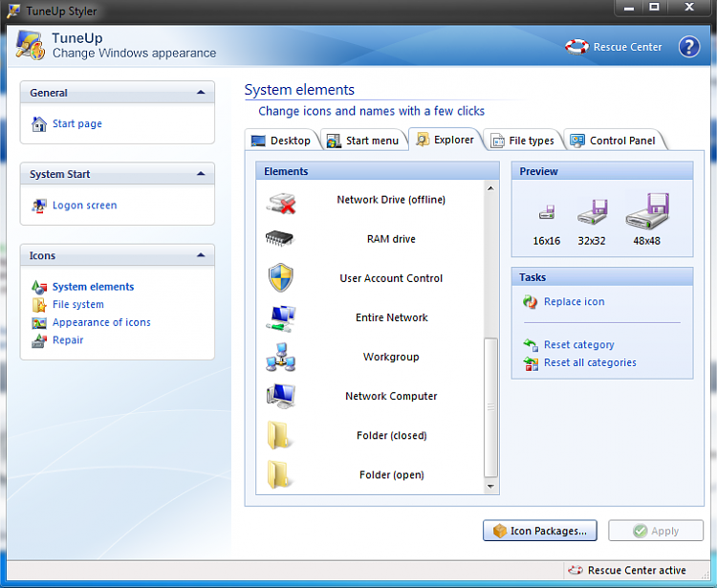
Task: Maximize the TuneUp Styler window
Action: [654, 8]
